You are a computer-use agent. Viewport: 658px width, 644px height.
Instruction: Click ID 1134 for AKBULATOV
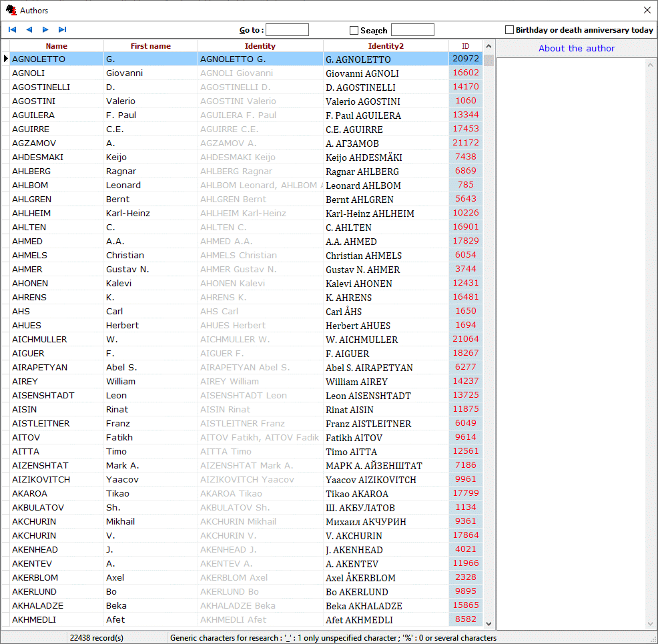pyautogui.click(x=466, y=507)
